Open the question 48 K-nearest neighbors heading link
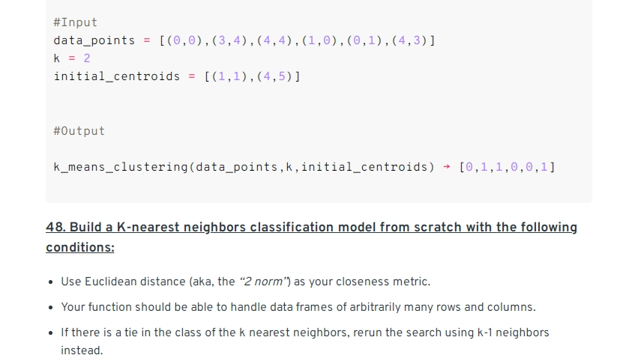Screen dimensions: 638x364 [311, 237]
